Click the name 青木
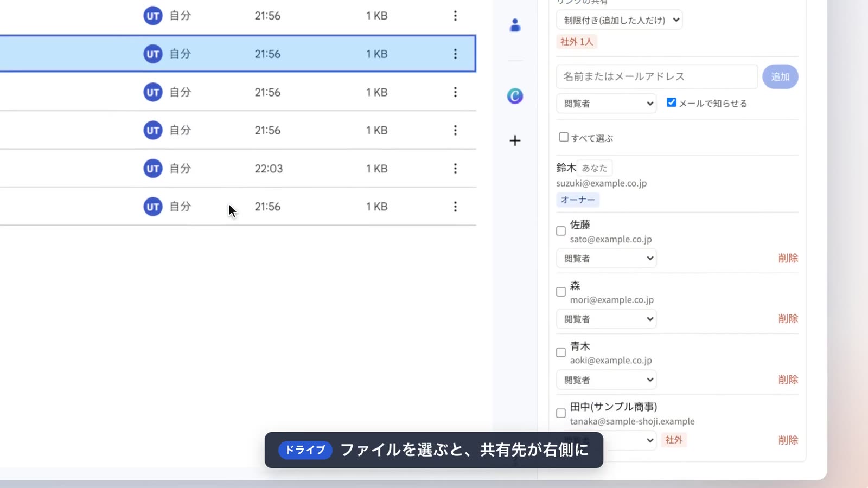This screenshot has width=868, height=488. (x=580, y=346)
